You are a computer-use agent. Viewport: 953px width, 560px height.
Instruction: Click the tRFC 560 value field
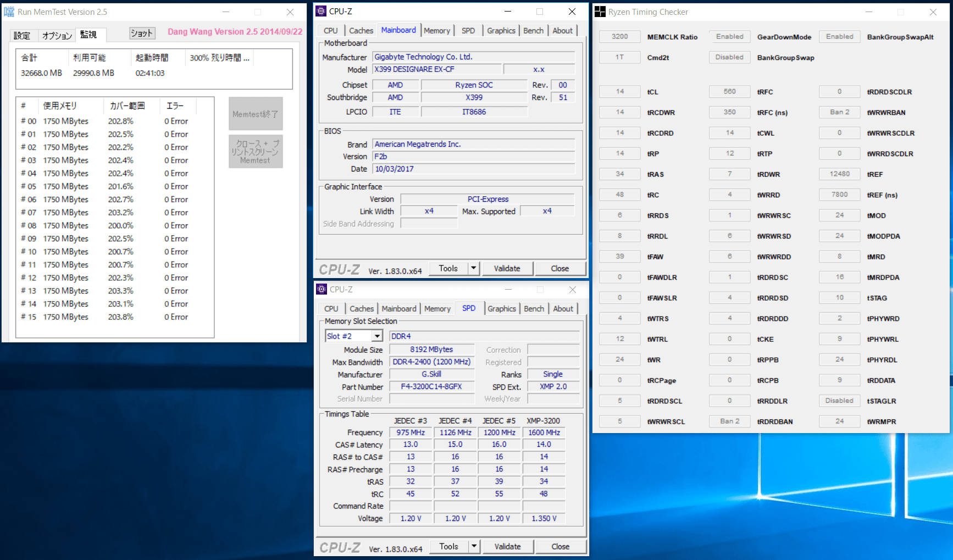730,91
